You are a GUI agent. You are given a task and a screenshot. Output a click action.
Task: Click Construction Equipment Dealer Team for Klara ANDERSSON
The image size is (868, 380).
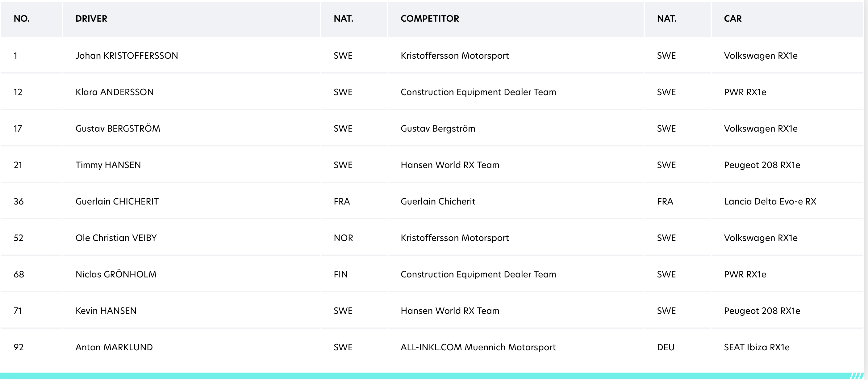[x=478, y=92]
